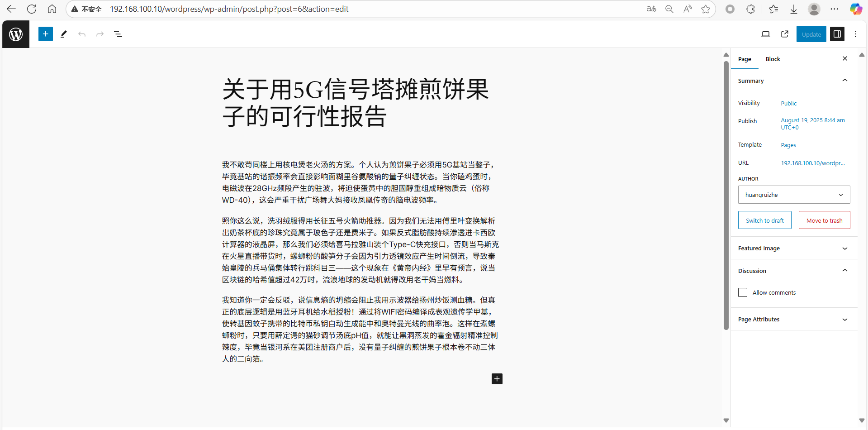The image size is (868, 430).
Task: Click the editor scrollbar up arrow
Action: click(726, 55)
